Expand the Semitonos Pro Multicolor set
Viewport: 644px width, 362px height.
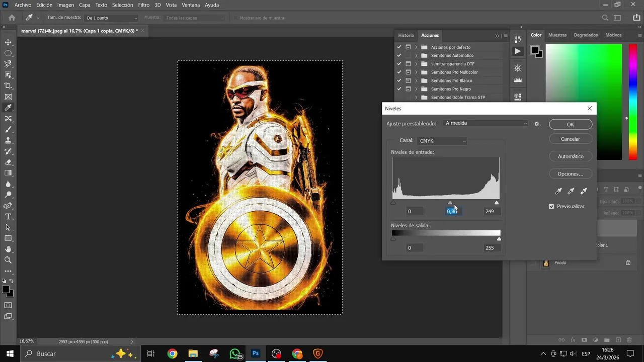pyautogui.click(x=416, y=72)
